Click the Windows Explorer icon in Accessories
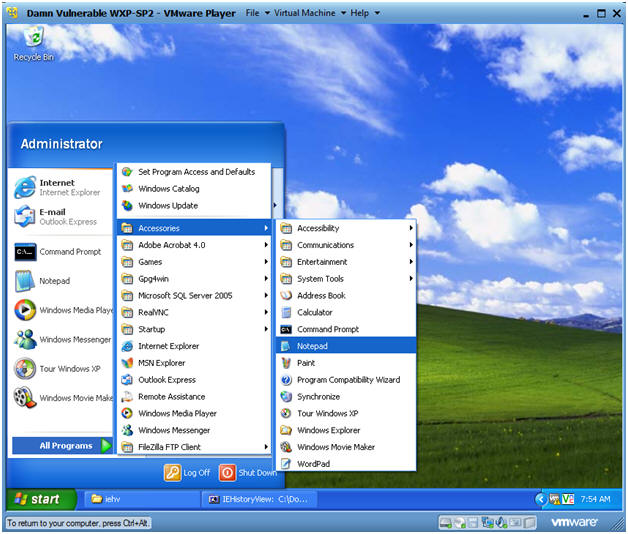 coord(286,430)
